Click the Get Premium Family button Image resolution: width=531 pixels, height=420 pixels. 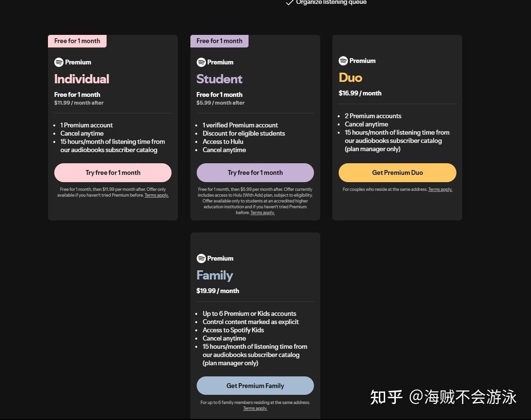[255, 386]
